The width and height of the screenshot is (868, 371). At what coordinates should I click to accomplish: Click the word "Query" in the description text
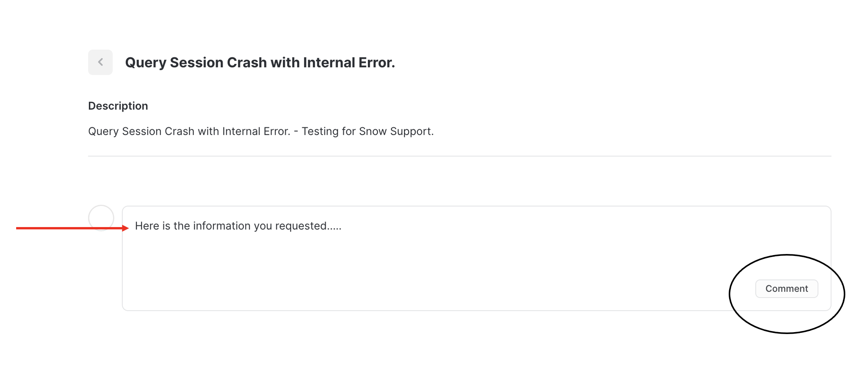[x=103, y=131]
